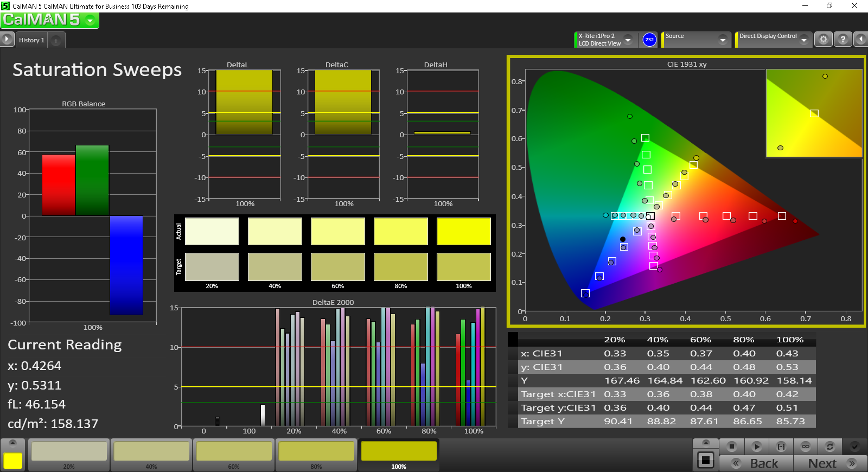Click the Target 100% swatch
This screenshot has width=868, height=472.
click(464, 266)
